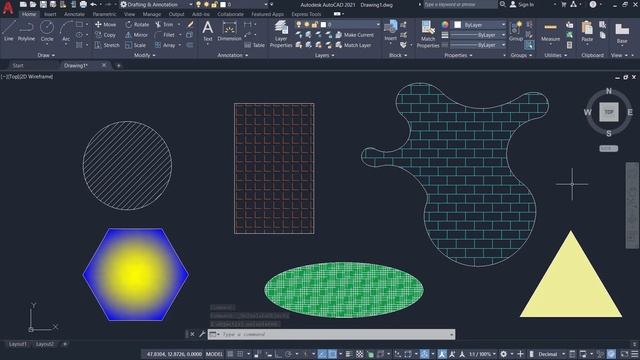640x360 pixels.
Task: Switch to the Layout1 tab
Action: pos(18,344)
